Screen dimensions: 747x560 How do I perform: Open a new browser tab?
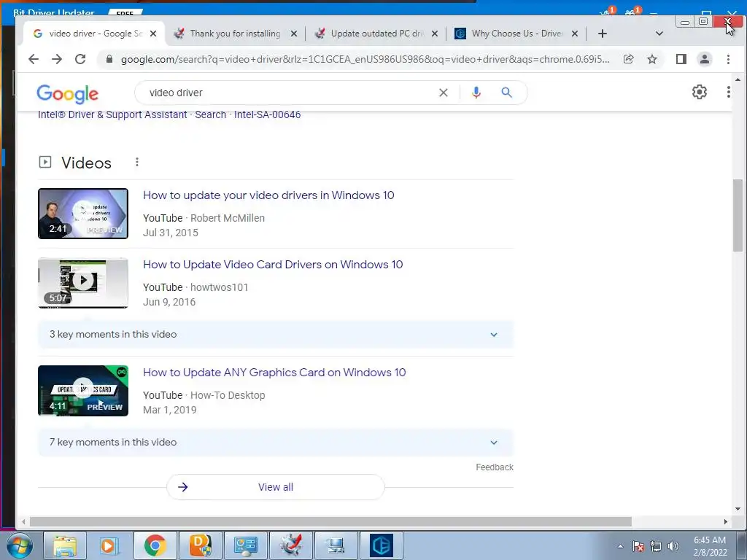click(x=602, y=34)
